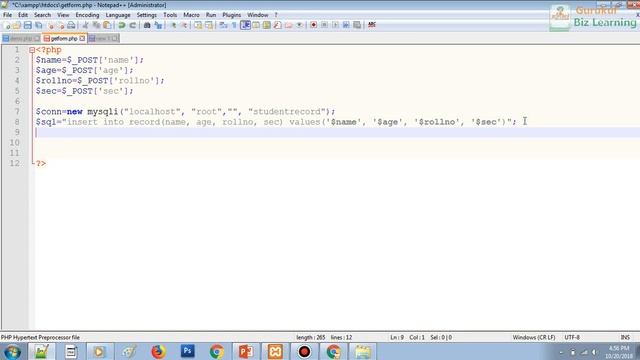Open the View menu
Screen dimensions: 640x360
pyautogui.click(x=63, y=15)
